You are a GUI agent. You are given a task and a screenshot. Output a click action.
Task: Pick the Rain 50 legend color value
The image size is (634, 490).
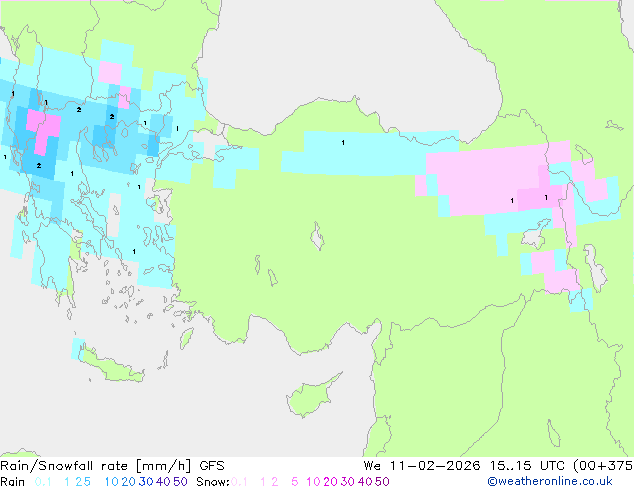point(180,482)
